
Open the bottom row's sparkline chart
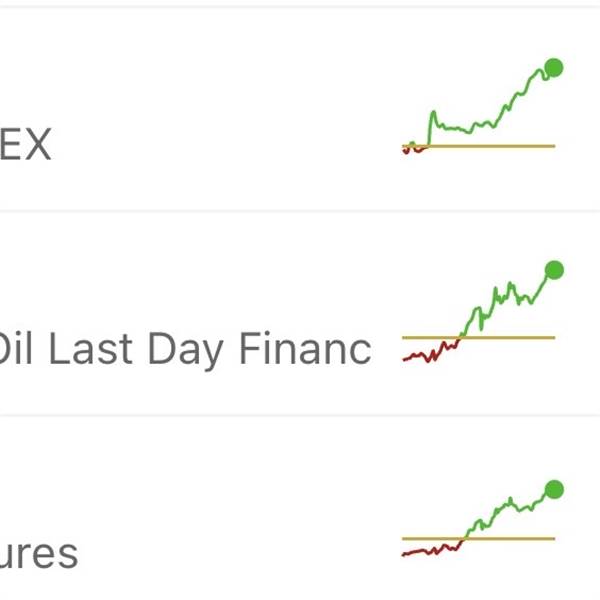pyautogui.click(x=480, y=522)
